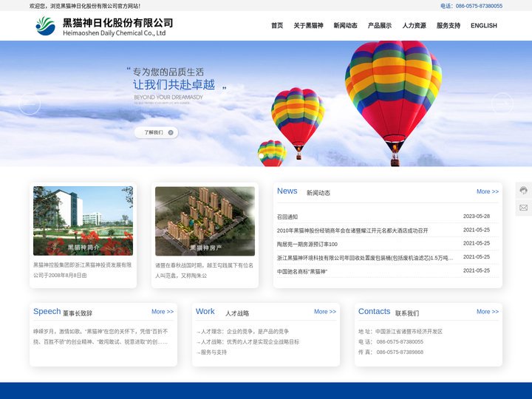Open More link in Work section
Viewport: 532px width, 399px height.
pyautogui.click(x=324, y=312)
